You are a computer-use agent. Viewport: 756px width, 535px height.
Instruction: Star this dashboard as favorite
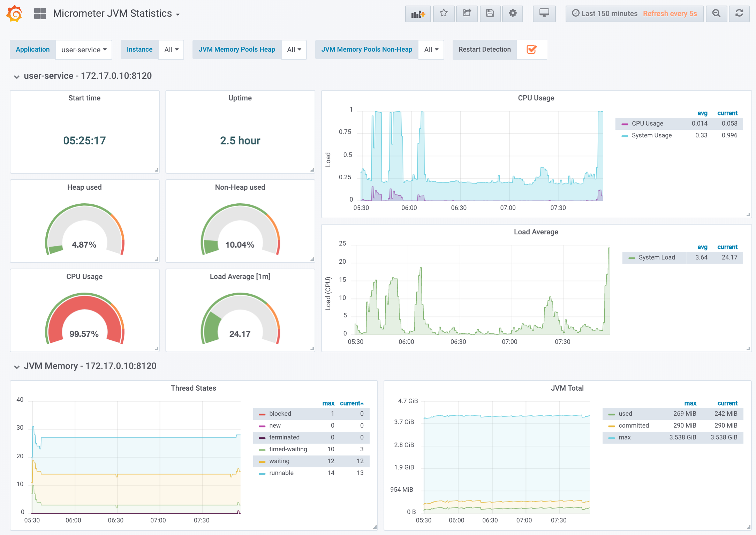tap(444, 14)
